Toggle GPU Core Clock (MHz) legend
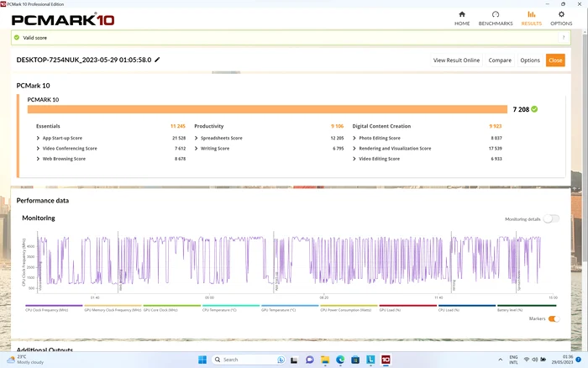This screenshot has width=588, height=368. click(171, 308)
